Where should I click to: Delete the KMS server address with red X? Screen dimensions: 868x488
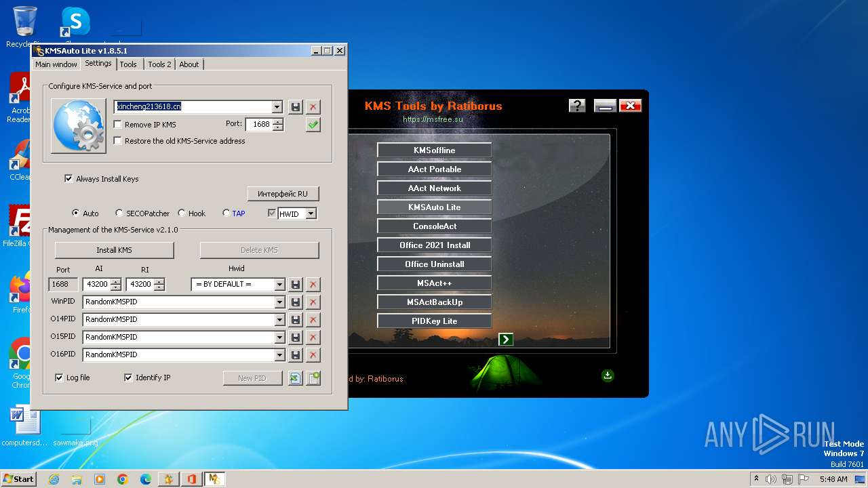pos(313,107)
